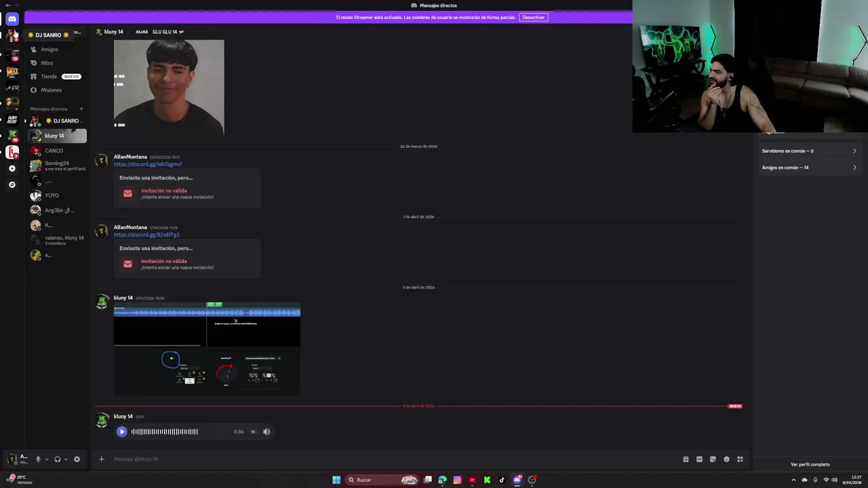
Task: Open the valenxz, kluny 14 group chat
Action: pyautogui.click(x=57, y=240)
